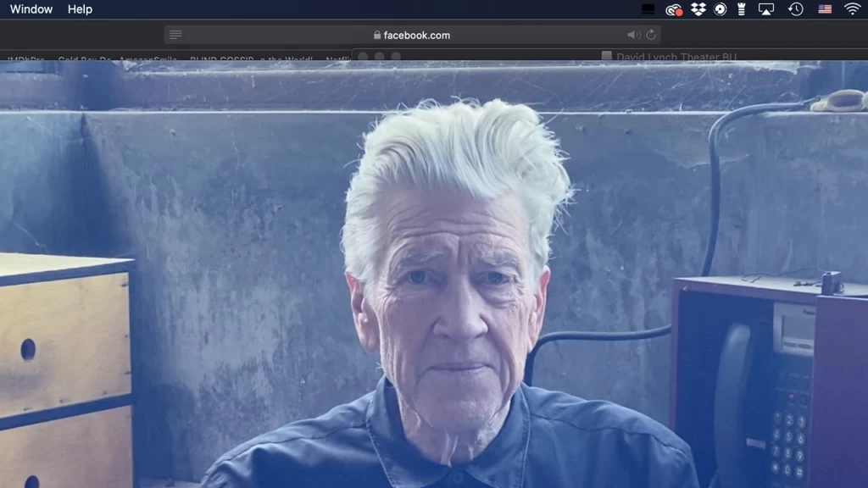
Task: Open the Dropbox menu bar icon
Action: click(x=698, y=9)
